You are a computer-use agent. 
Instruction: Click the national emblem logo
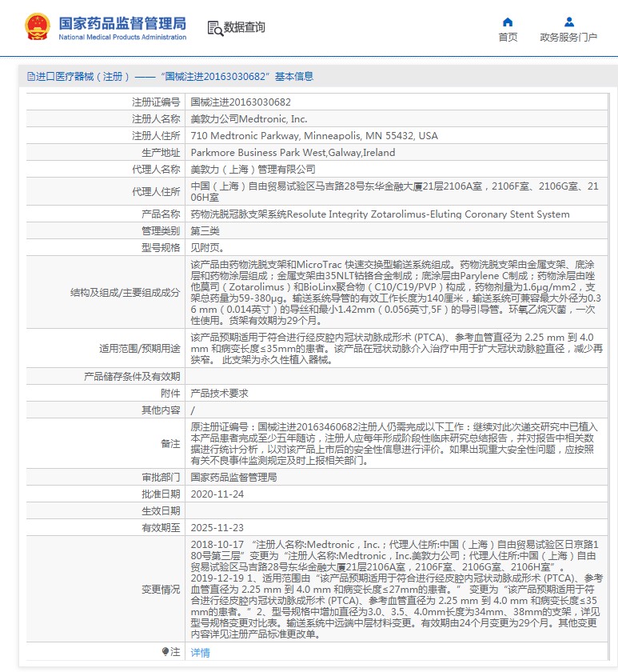click(x=38, y=26)
